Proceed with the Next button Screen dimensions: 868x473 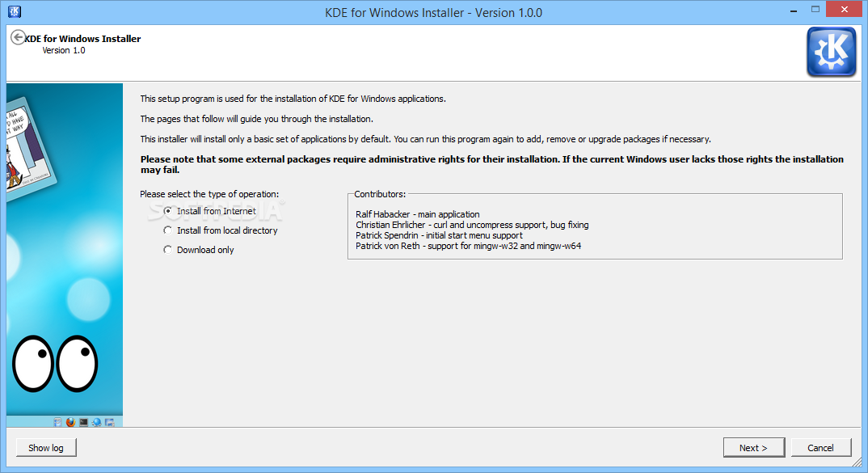coord(752,447)
